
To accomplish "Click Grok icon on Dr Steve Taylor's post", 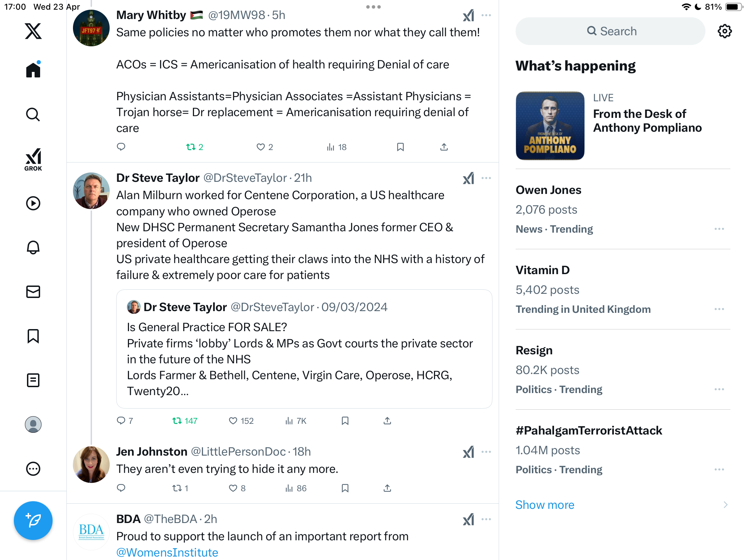I will (469, 178).
